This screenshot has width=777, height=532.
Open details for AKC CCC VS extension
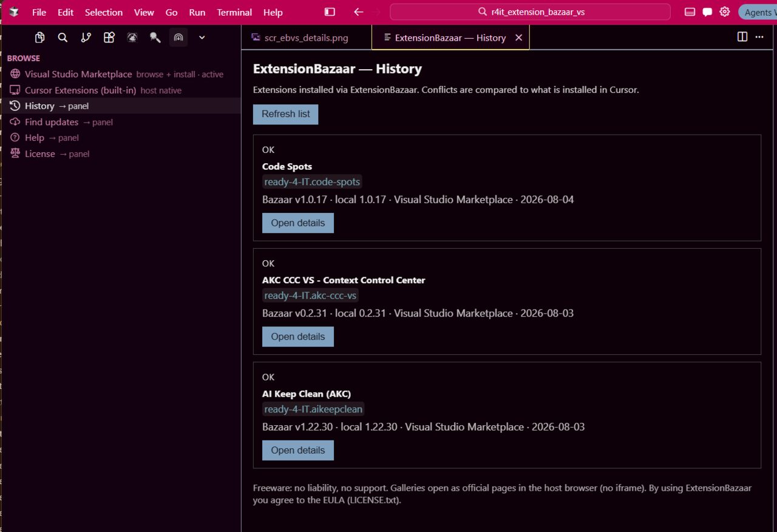[298, 337]
